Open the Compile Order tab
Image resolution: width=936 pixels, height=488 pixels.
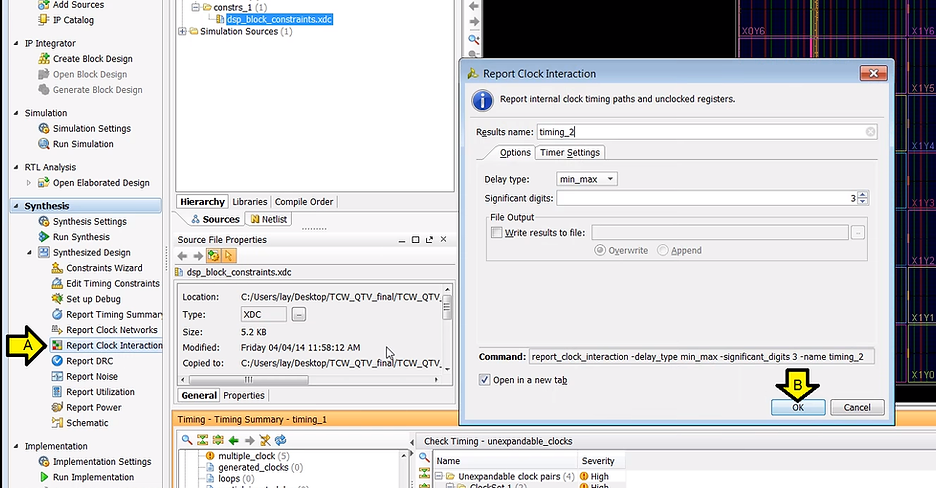(x=304, y=202)
